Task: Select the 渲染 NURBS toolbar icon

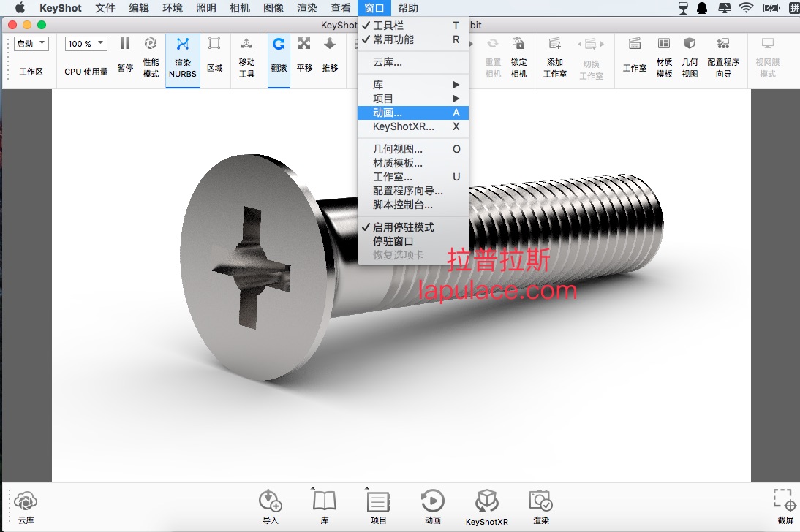Action: tap(183, 44)
